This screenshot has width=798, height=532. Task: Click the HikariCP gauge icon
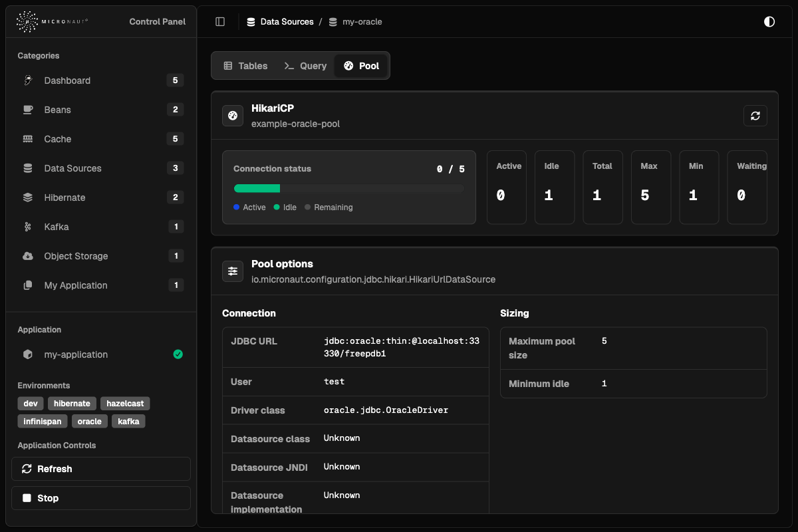click(233, 116)
